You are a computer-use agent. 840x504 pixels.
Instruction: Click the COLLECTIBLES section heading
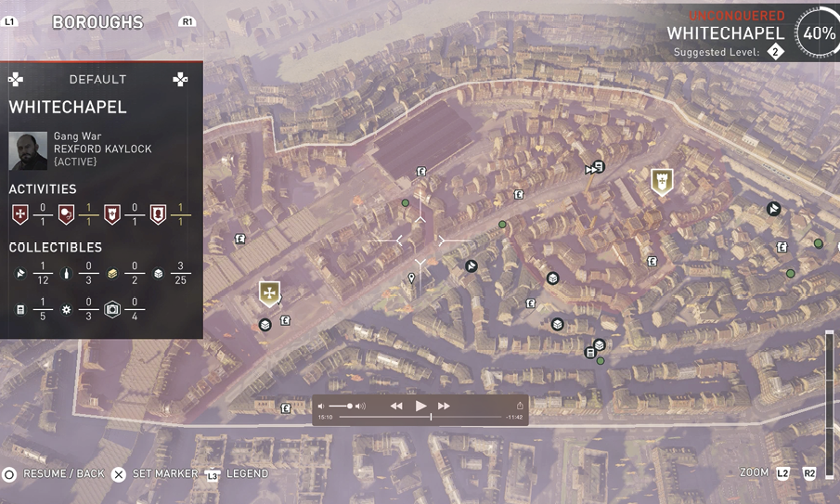click(x=55, y=248)
